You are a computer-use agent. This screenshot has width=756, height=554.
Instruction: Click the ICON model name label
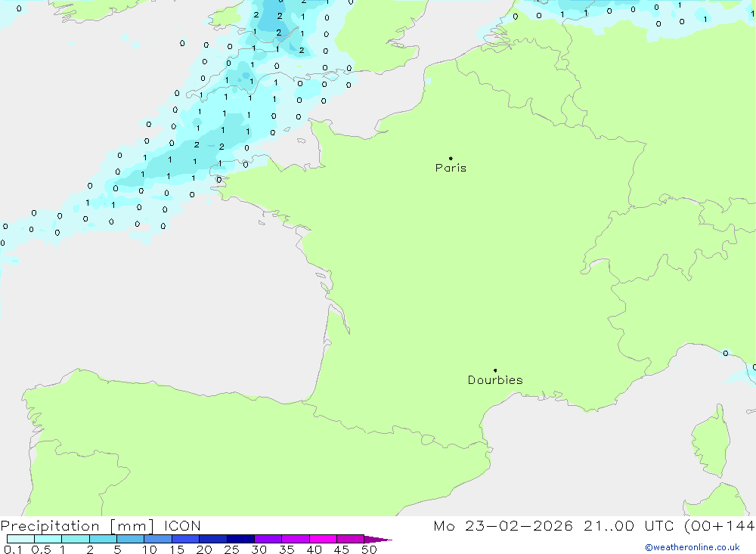(x=182, y=526)
